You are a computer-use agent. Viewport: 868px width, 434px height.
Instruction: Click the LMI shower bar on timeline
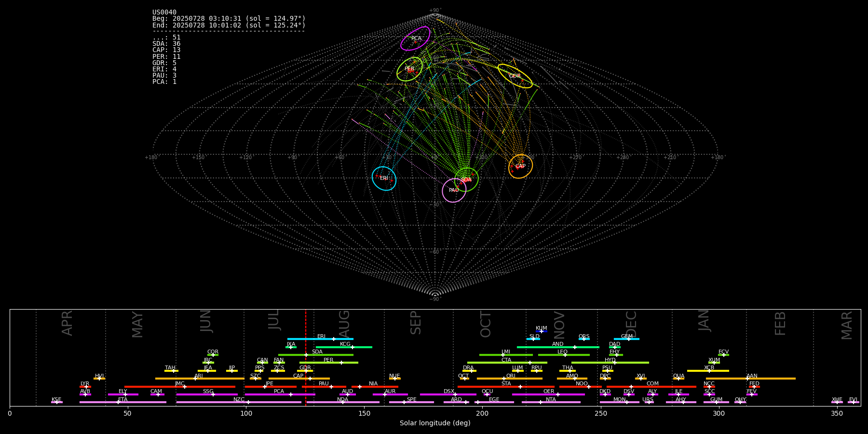point(506,355)
